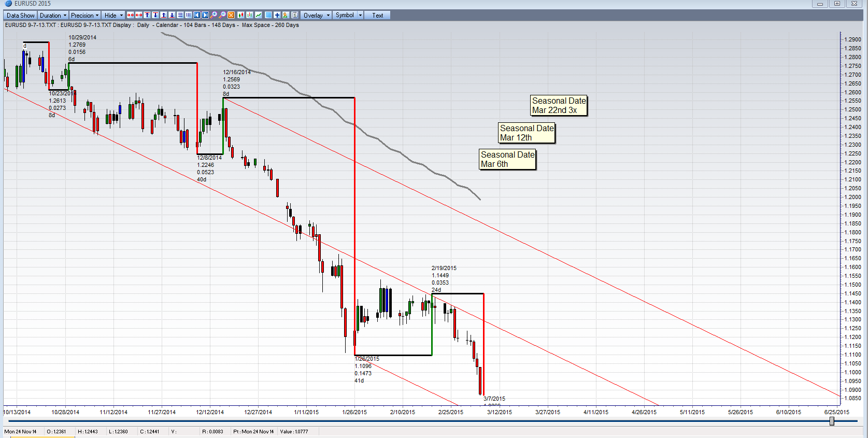Image resolution: width=868 pixels, height=438 pixels.
Task: Click the EURUSD 9-7-13.TXT display info line
Action: click(152, 25)
